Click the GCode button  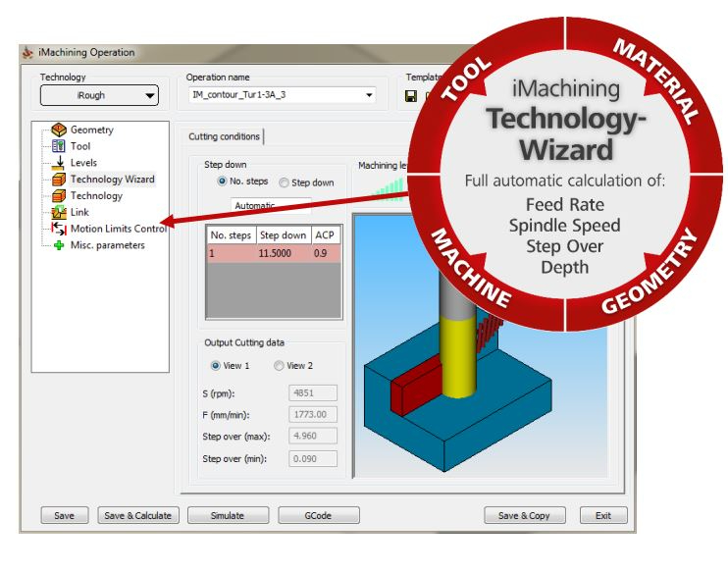pos(319,515)
